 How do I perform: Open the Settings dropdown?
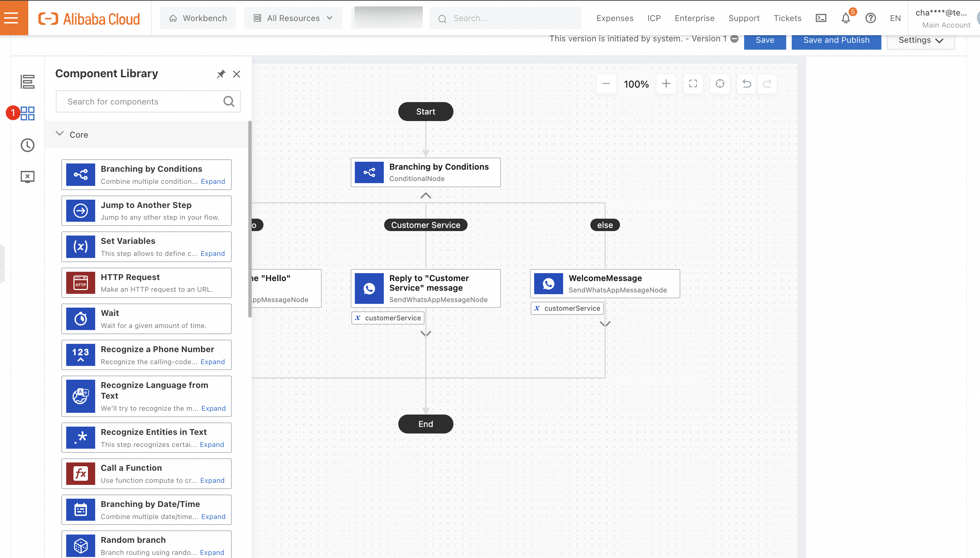pos(920,40)
